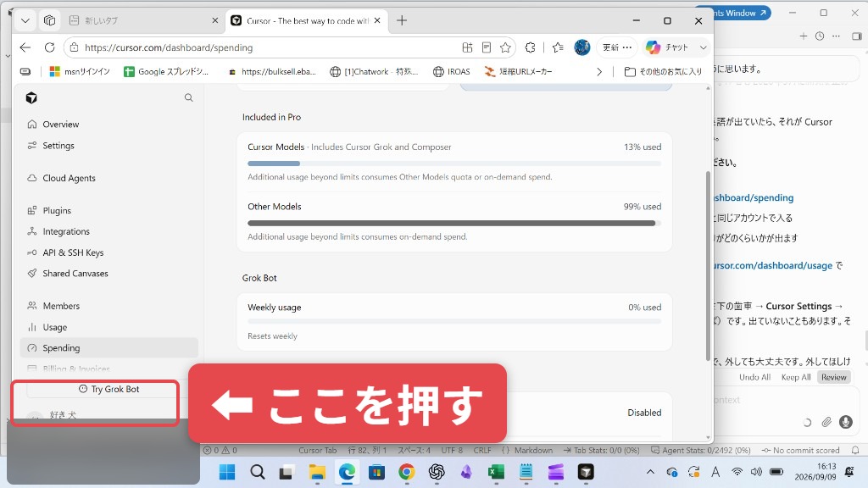
Task: Open the dashboard/spending link in Cursor chat
Action: click(x=754, y=198)
